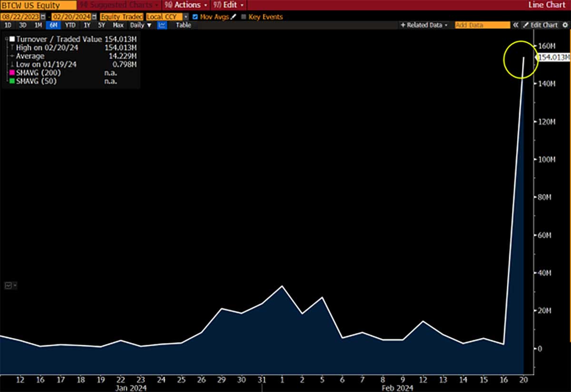Open the Actions menu

tap(186, 5)
